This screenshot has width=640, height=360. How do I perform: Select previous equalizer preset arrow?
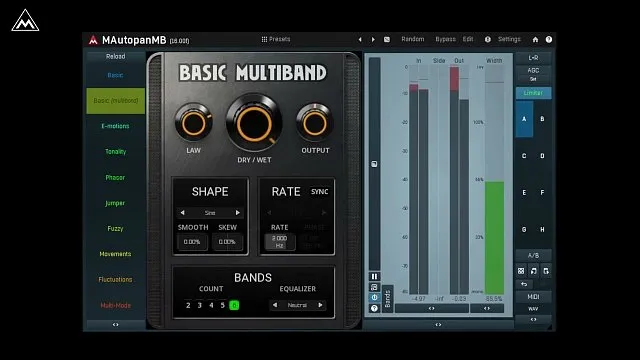(275, 305)
